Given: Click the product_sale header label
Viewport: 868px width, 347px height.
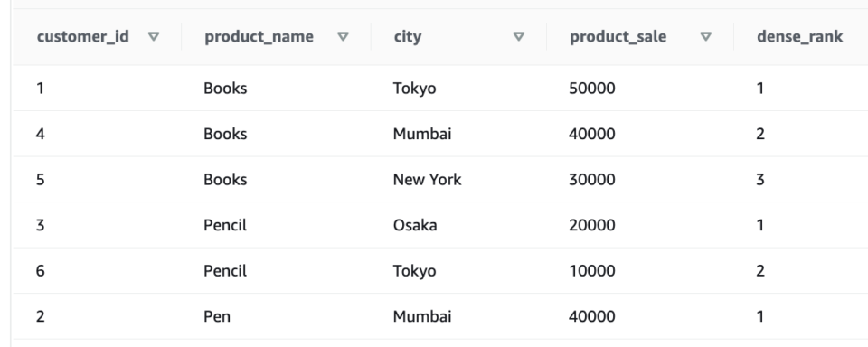Looking at the screenshot, I should (618, 36).
